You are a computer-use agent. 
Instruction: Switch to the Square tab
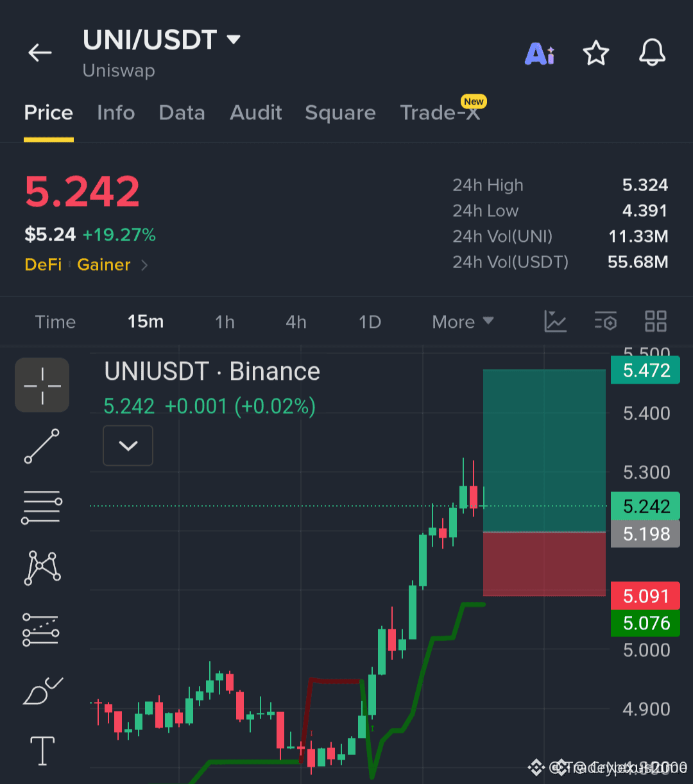(341, 113)
